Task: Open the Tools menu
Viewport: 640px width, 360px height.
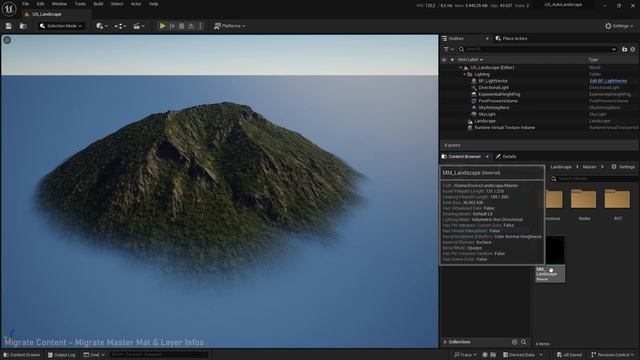Action: click(x=80, y=4)
